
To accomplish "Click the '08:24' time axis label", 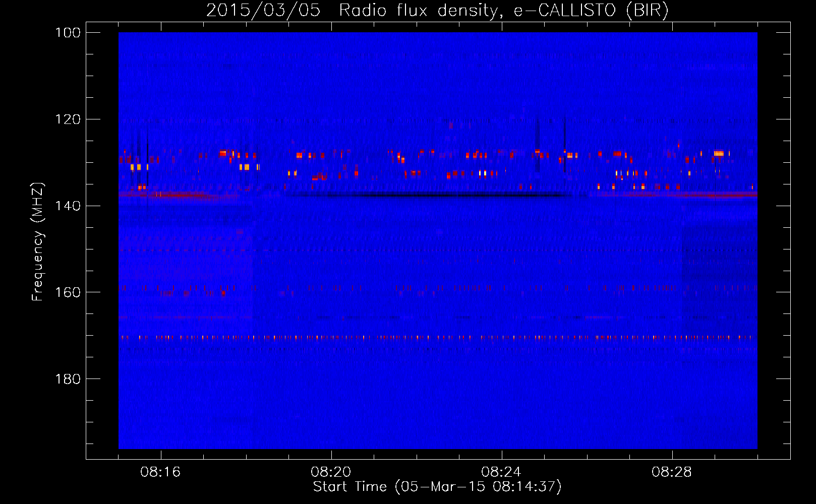I will point(501,472).
